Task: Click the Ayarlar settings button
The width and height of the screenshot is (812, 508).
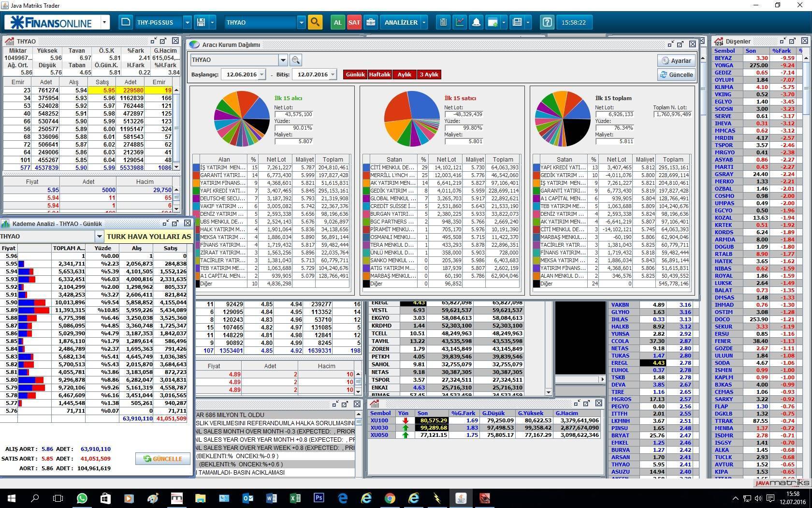Action: [676, 60]
